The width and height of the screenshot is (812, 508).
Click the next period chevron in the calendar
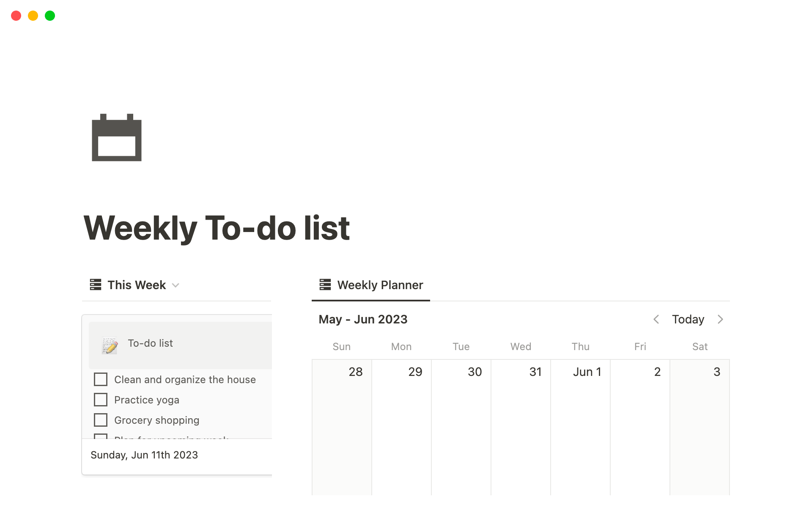pyautogui.click(x=720, y=320)
